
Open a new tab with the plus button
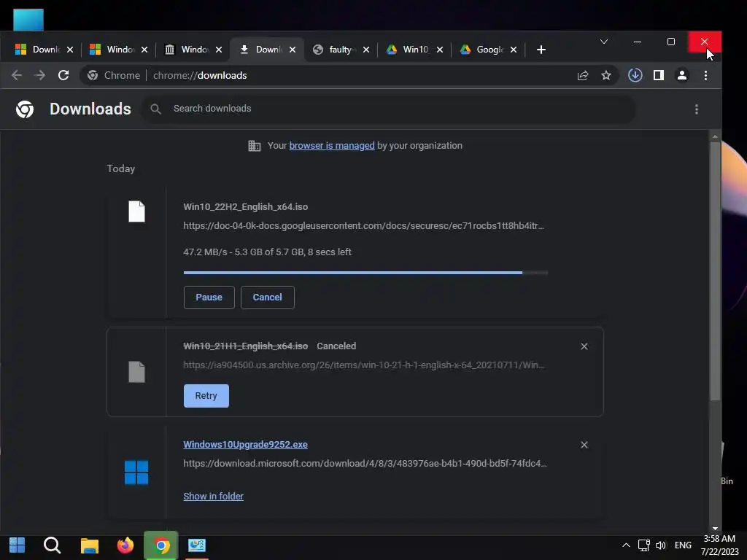pyautogui.click(x=541, y=50)
